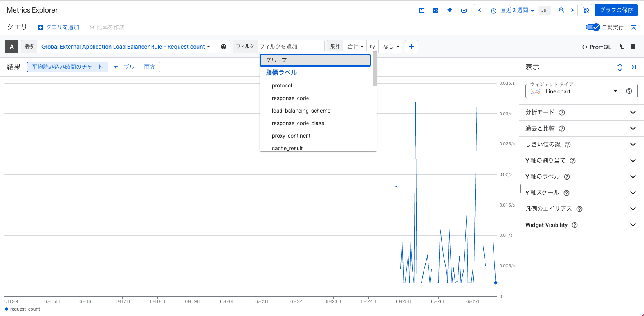
Task: Collapse the 表示 side panel
Action: tap(634, 67)
